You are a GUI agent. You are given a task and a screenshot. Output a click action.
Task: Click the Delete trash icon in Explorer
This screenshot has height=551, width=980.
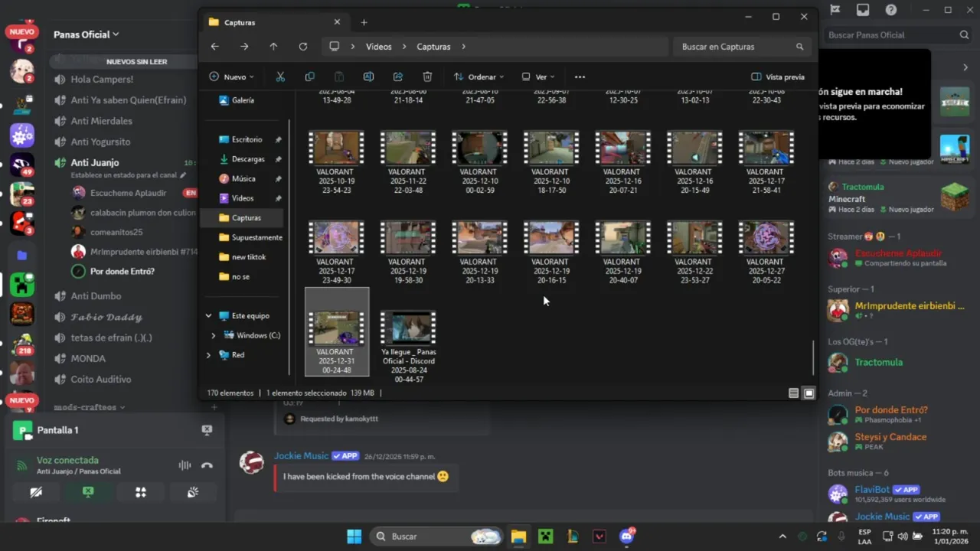pyautogui.click(x=427, y=77)
